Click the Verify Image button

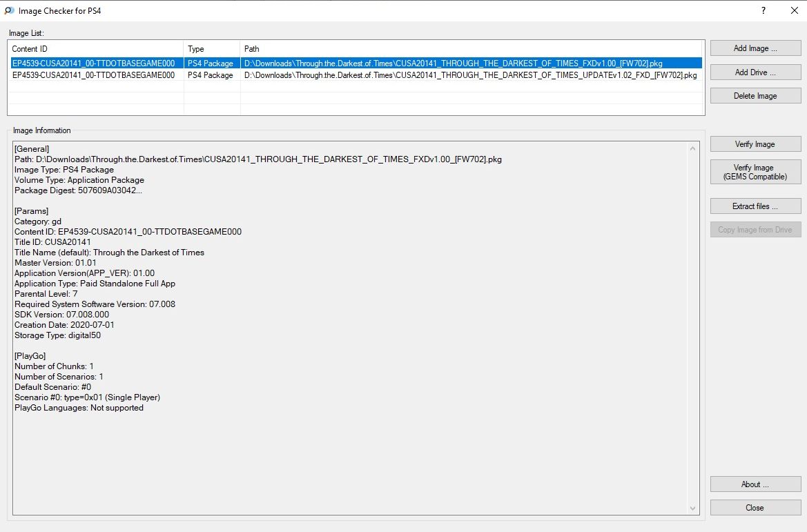[x=755, y=144]
